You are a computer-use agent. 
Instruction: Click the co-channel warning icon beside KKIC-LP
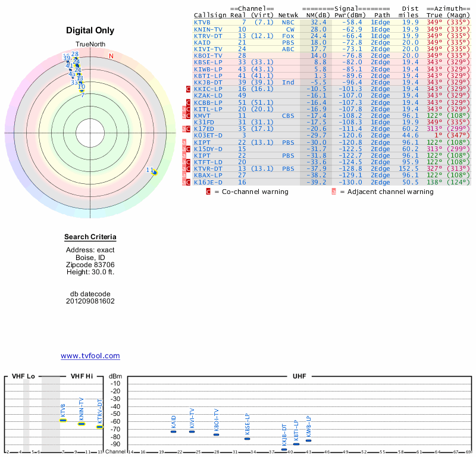point(189,89)
